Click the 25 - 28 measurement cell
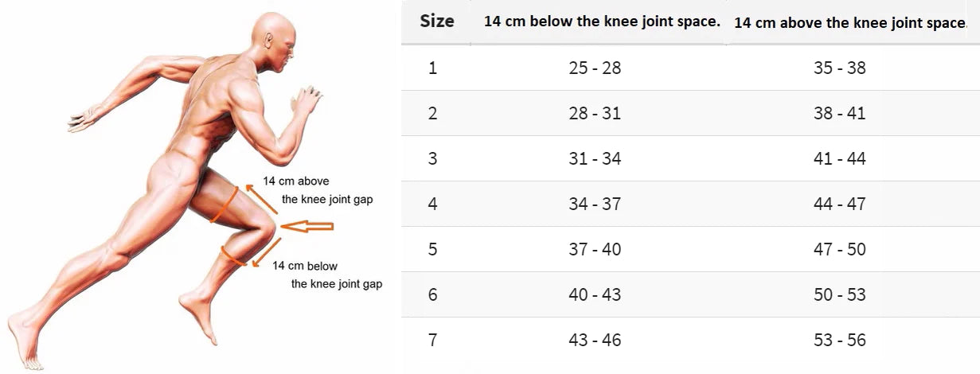The height and width of the screenshot is (374, 980). coord(595,68)
